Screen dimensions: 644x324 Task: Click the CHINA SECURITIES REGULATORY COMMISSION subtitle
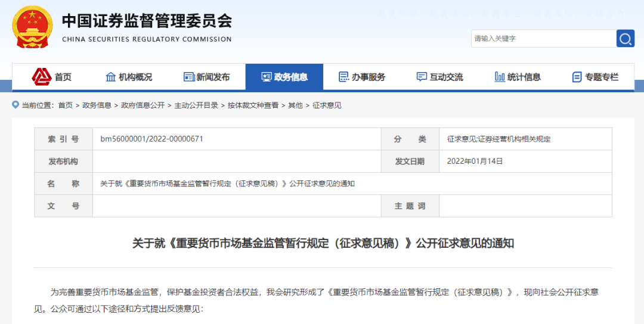(147, 39)
